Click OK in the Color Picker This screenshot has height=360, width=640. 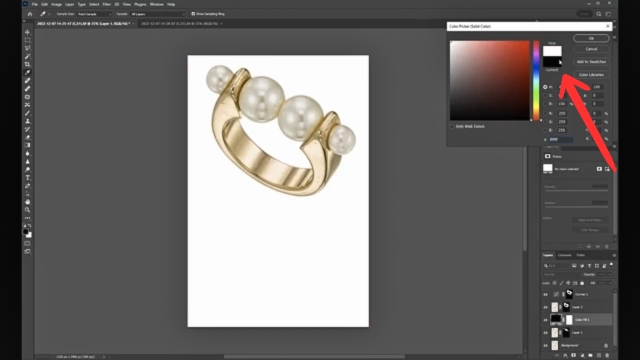[x=591, y=38]
